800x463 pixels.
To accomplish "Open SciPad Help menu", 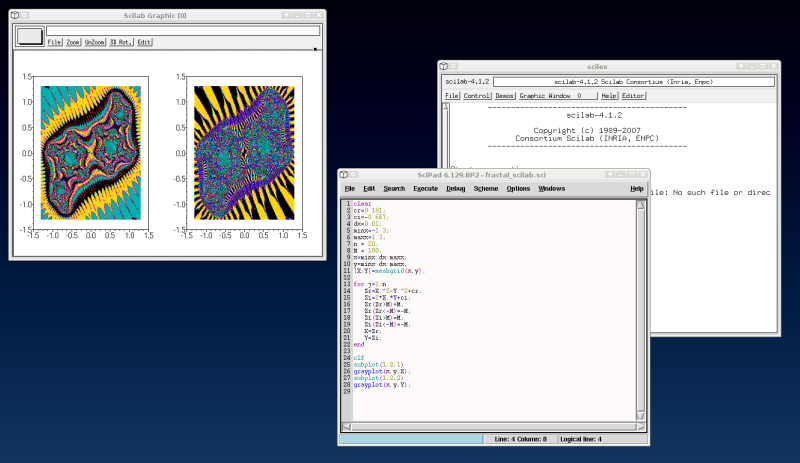I will (637, 188).
